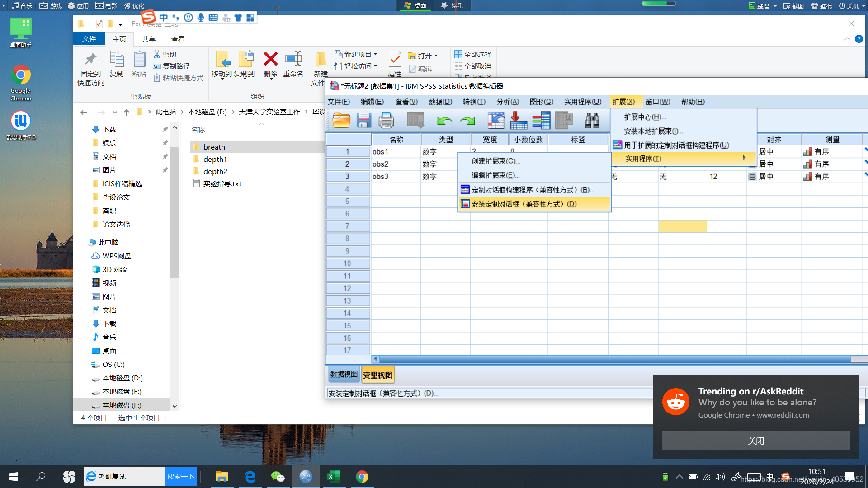Click the Go to case icon
Image resolution: width=868 pixels, height=488 pixels.
[x=496, y=120]
